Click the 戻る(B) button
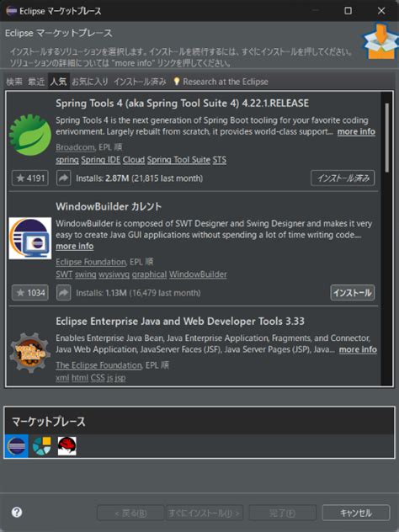The width and height of the screenshot is (399, 532). 130,513
